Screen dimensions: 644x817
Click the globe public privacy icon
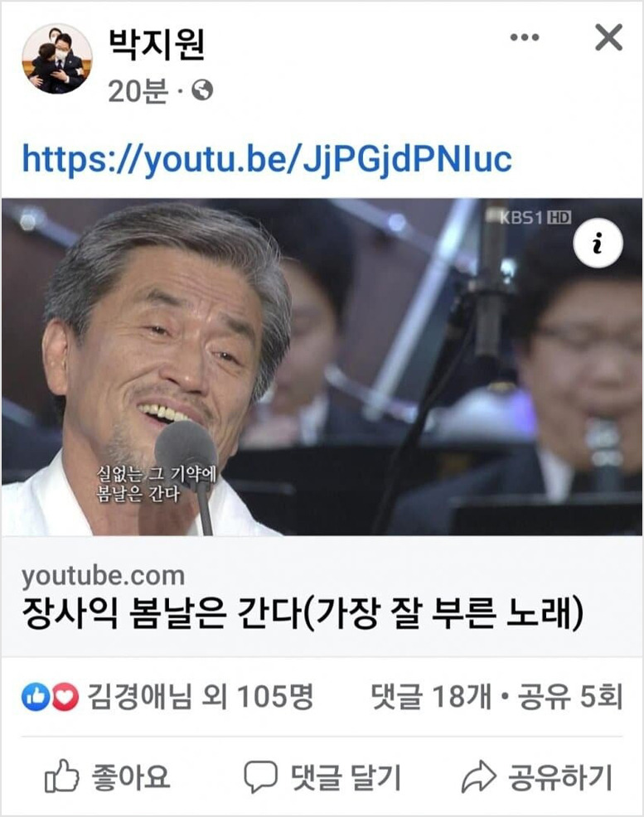(x=202, y=90)
